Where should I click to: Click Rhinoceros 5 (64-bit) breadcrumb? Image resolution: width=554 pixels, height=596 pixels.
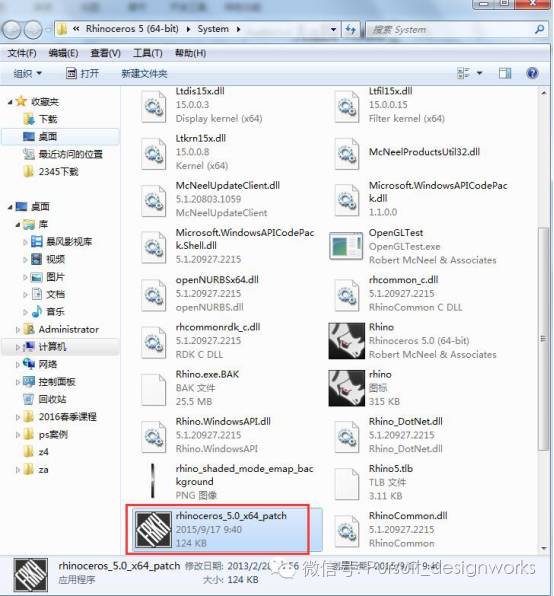point(132,29)
